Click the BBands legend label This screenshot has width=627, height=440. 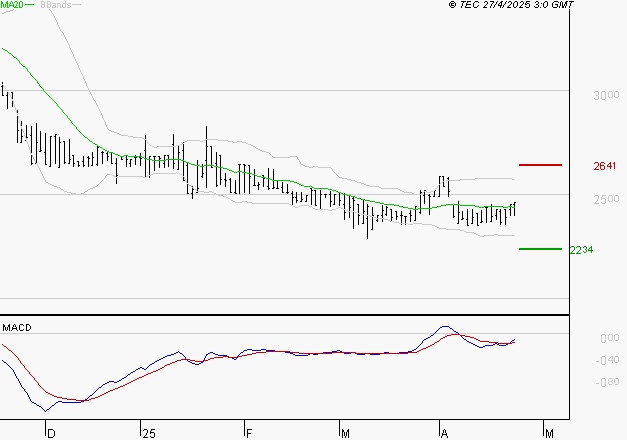(55, 6)
